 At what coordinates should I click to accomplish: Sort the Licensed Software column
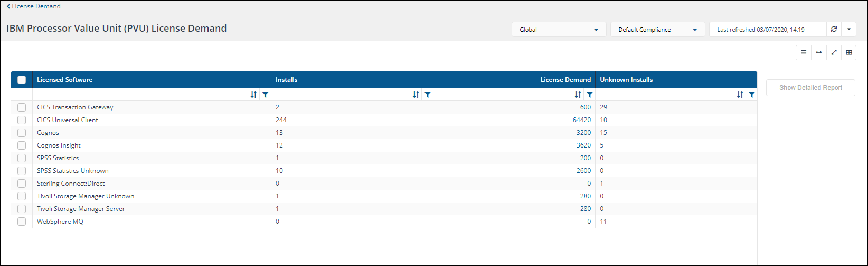tap(253, 95)
